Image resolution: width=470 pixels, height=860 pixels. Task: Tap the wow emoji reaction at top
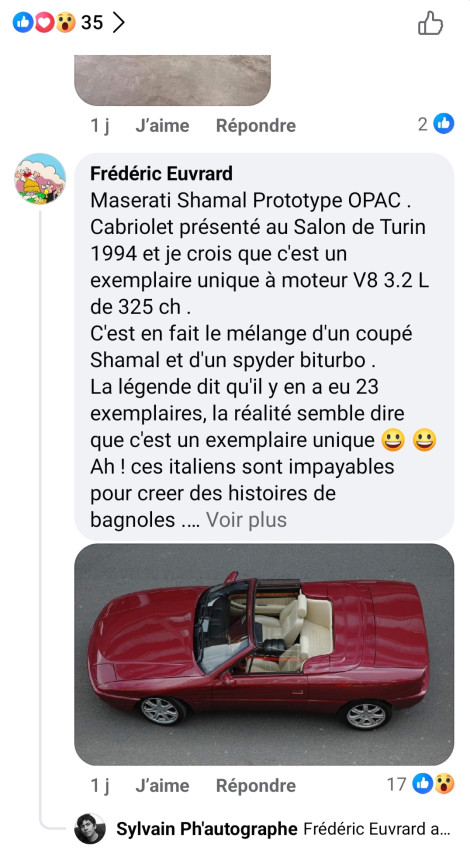pos(65,22)
